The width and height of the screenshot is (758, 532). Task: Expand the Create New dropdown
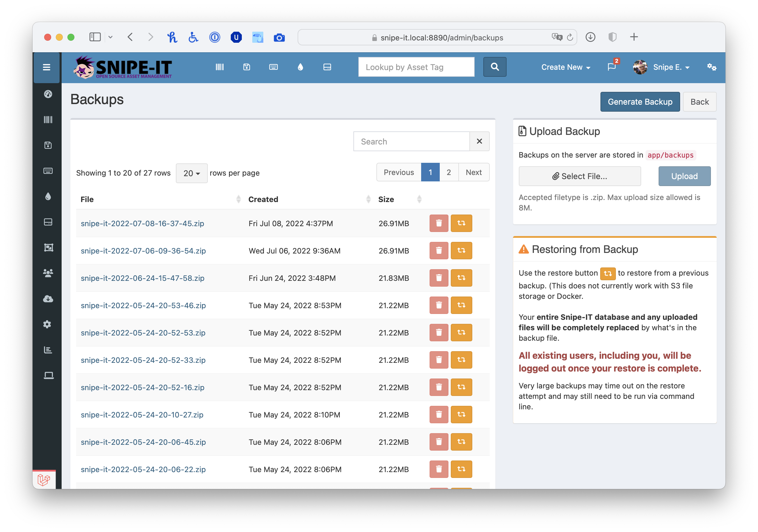(566, 67)
